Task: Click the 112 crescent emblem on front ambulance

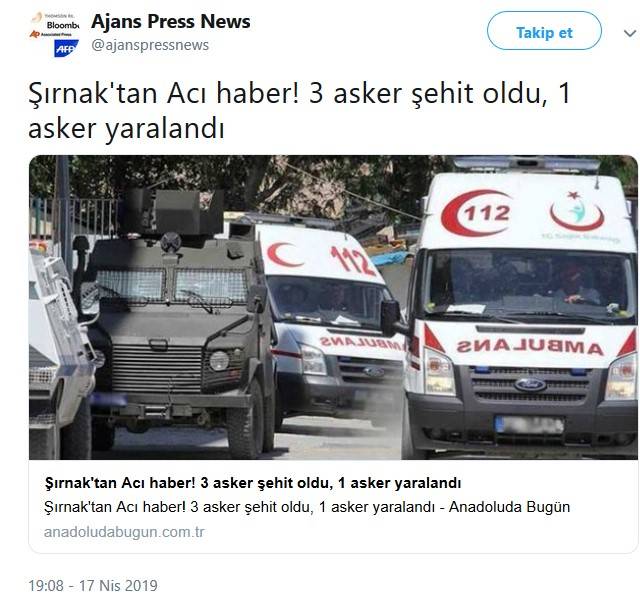Action: (x=476, y=213)
